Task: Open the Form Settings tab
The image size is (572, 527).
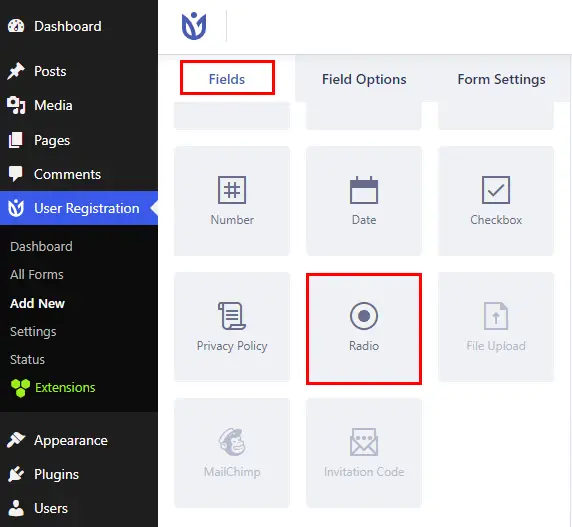Action: click(501, 79)
